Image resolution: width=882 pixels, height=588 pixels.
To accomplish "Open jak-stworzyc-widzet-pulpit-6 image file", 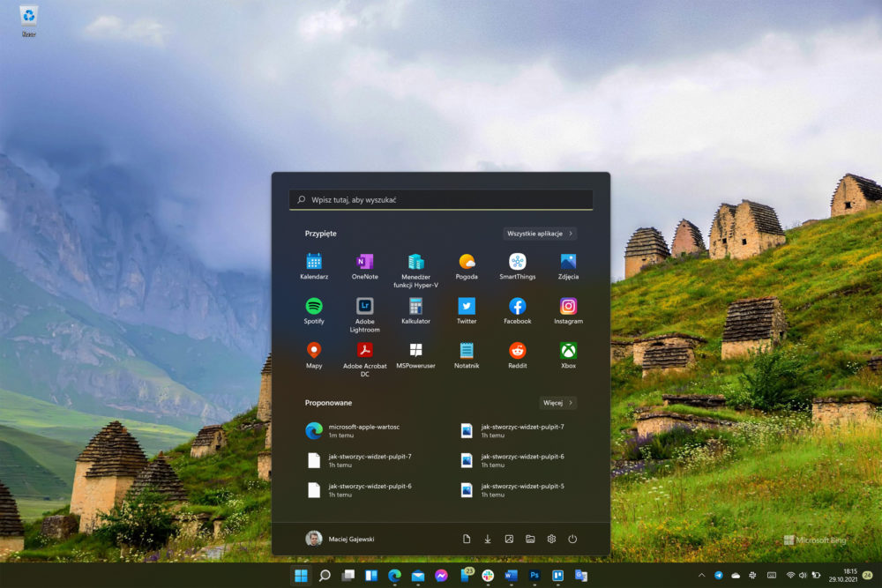I will (x=517, y=460).
